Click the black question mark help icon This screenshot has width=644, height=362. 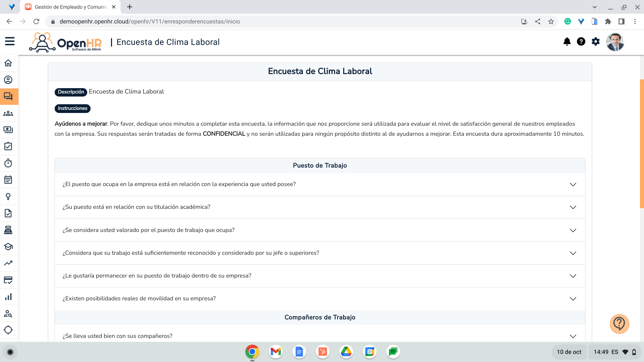coord(581,42)
